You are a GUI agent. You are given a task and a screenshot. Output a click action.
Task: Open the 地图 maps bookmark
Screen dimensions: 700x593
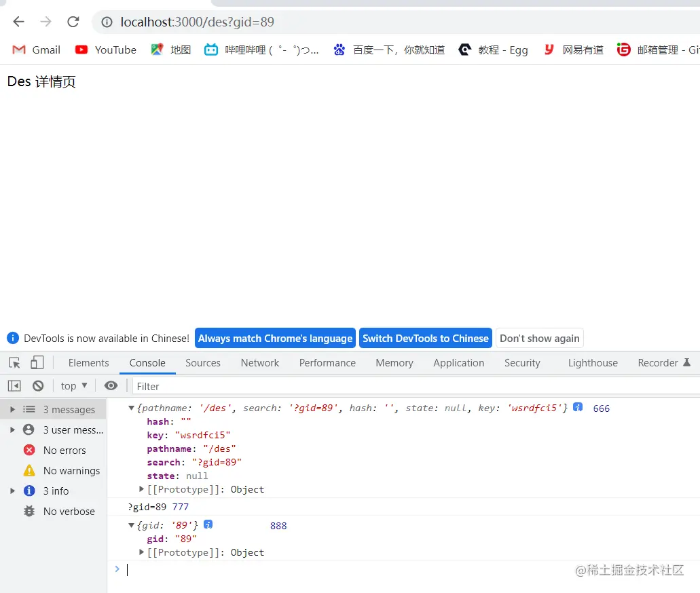pos(171,50)
